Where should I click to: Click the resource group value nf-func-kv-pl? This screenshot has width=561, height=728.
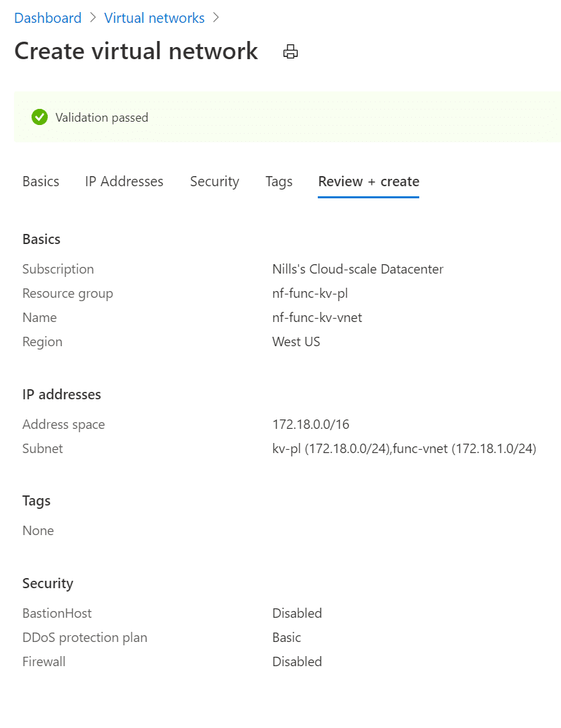point(310,294)
